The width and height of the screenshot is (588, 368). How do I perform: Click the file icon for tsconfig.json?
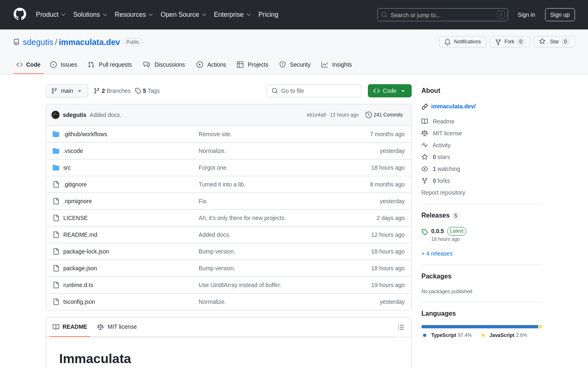(x=56, y=302)
